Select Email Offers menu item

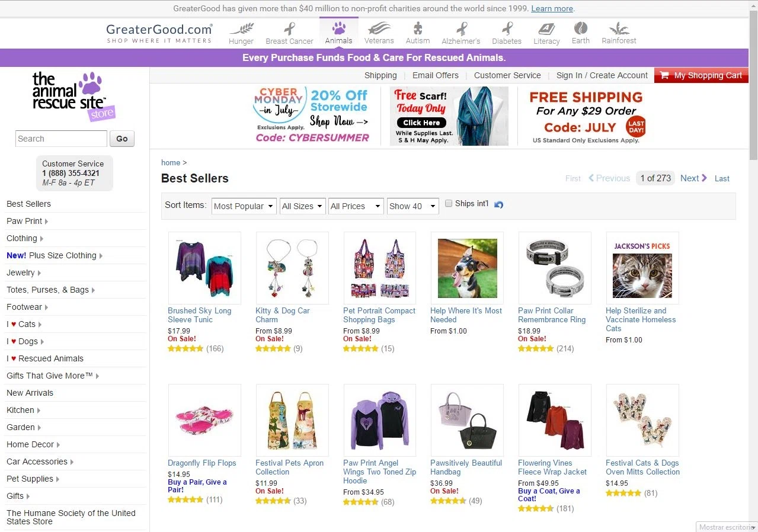point(435,75)
